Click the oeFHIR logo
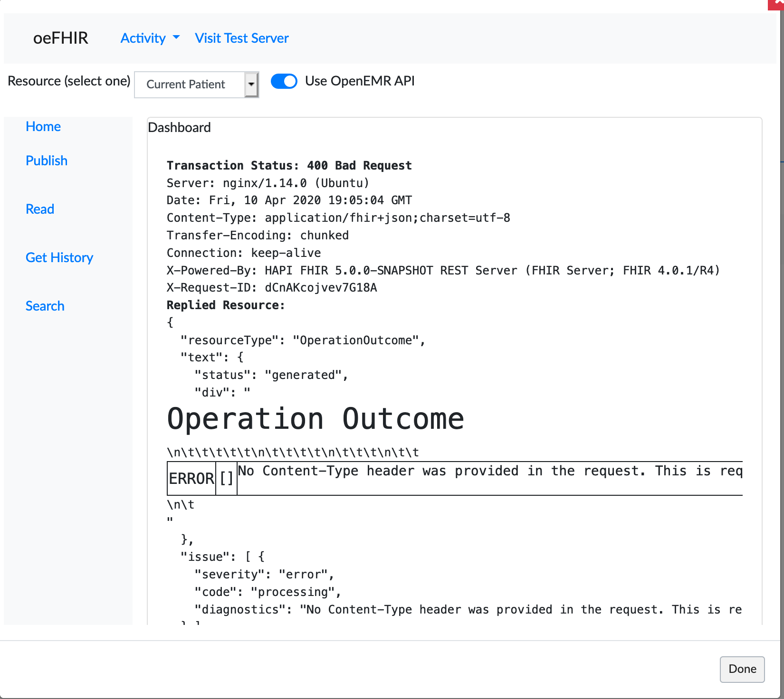The width and height of the screenshot is (784, 699). (61, 38)
